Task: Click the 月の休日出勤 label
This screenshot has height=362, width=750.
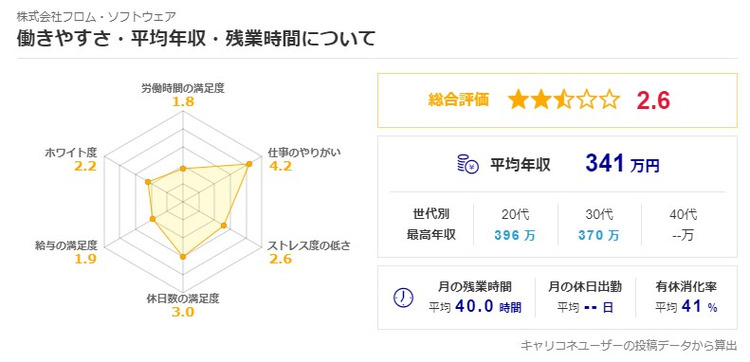Action: coord(585,287)
